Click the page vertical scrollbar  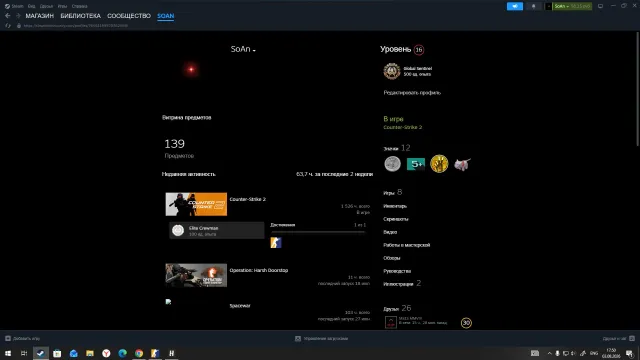click(x=637, y=89)
